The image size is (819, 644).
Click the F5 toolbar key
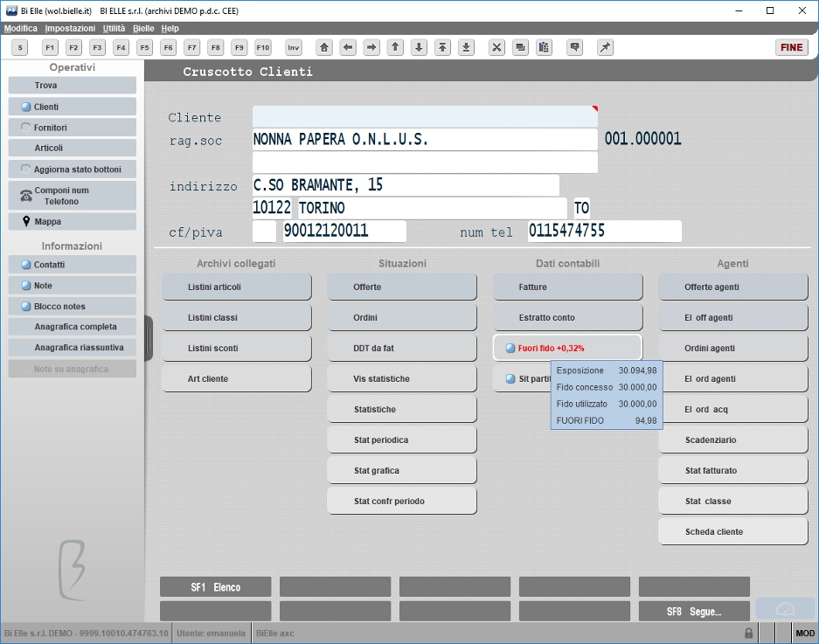[145, 47]
